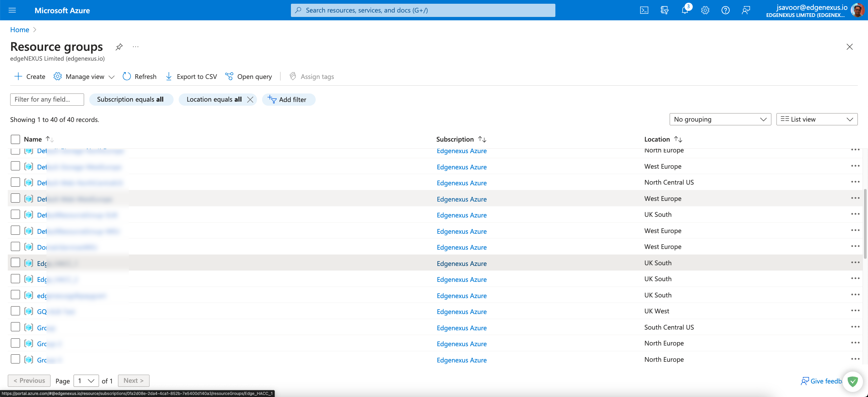Click the Add filter button
This screenshot has height=397, width=868.
tap(289, 100)
